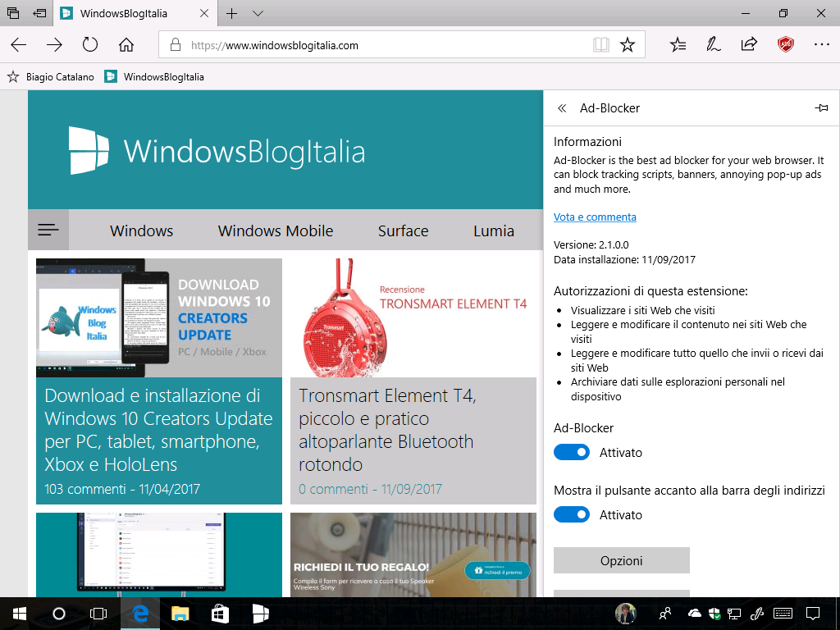Open WindowsBlogItalia favorites bar entry
The image size is (840, 630).
point(154,76)
